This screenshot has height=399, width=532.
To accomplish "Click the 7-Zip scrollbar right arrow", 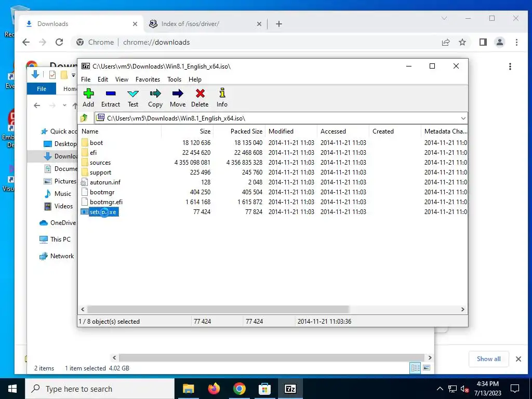I will tap(463, 310).
